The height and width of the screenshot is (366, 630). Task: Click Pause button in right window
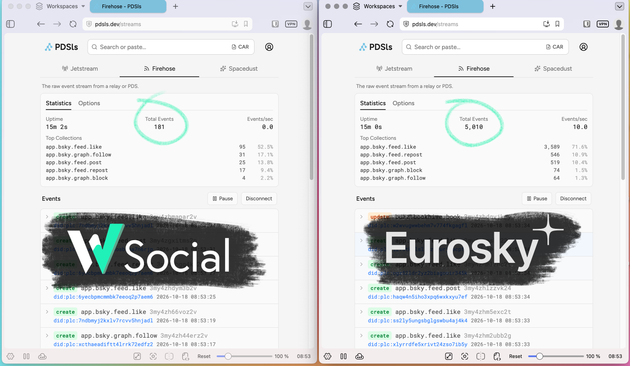537,198
